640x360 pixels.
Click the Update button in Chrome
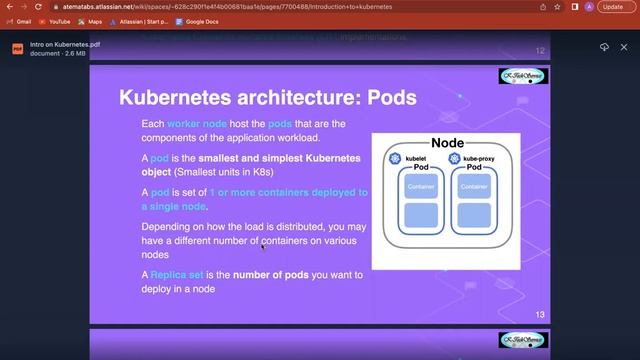point(617,7)
